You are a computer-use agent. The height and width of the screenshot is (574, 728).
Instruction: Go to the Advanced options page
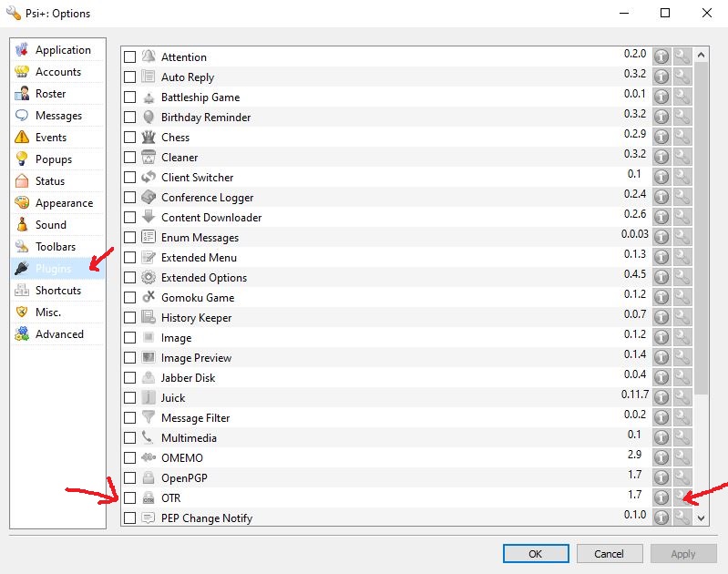tap(59, 334)
